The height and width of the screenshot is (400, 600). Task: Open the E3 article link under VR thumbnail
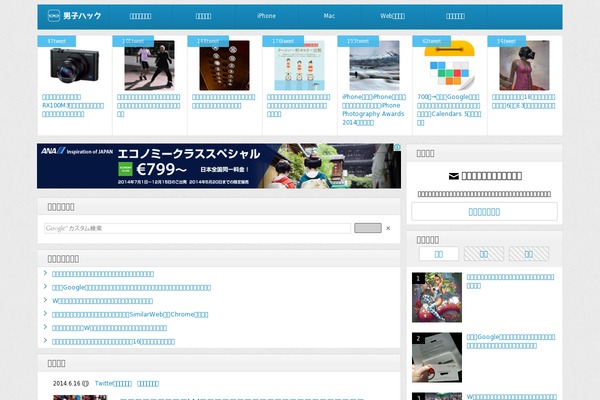pos(523,101)
